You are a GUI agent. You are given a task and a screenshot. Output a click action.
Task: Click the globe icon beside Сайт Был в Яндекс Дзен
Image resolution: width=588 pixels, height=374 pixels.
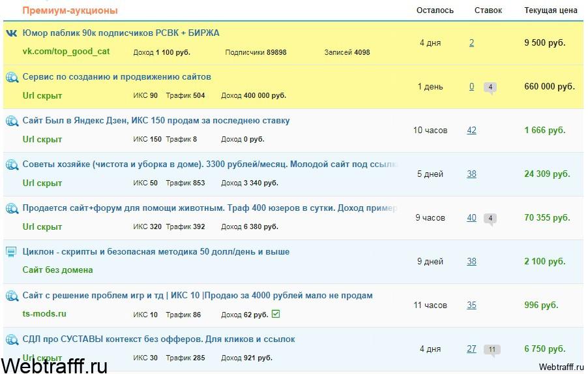[12, 121]
